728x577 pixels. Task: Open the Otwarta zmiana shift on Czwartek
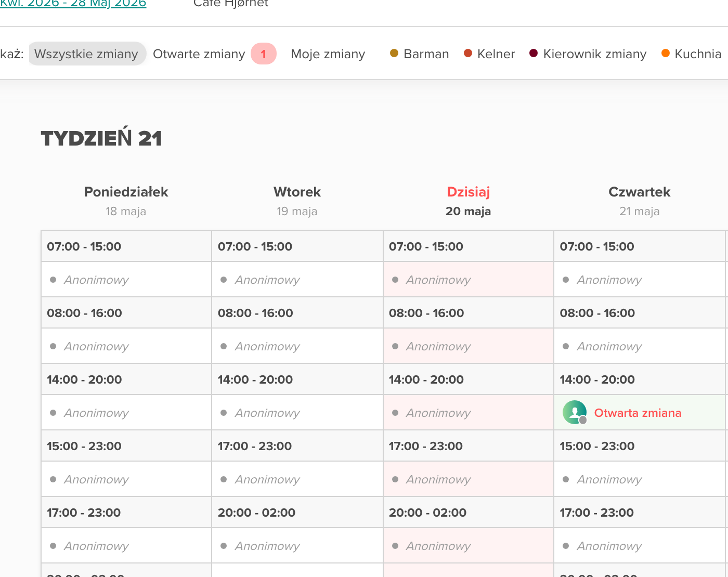(640, 413)
